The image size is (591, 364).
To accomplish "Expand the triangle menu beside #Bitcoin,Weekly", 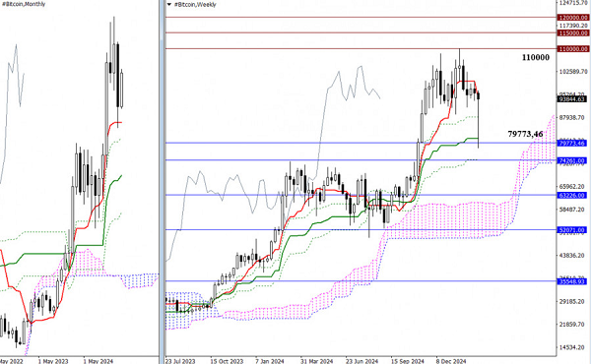I will pyautogui.click(x=169, y=5).
